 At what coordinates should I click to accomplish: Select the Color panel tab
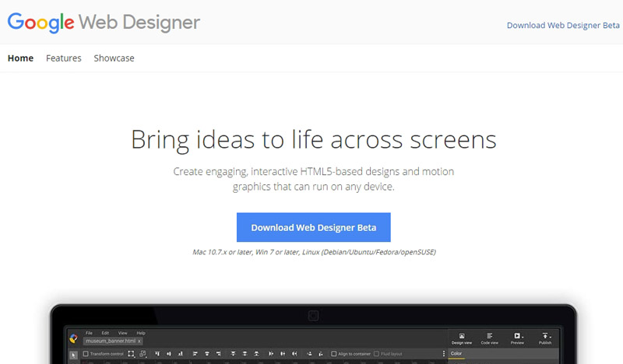(x=456, y=353)
